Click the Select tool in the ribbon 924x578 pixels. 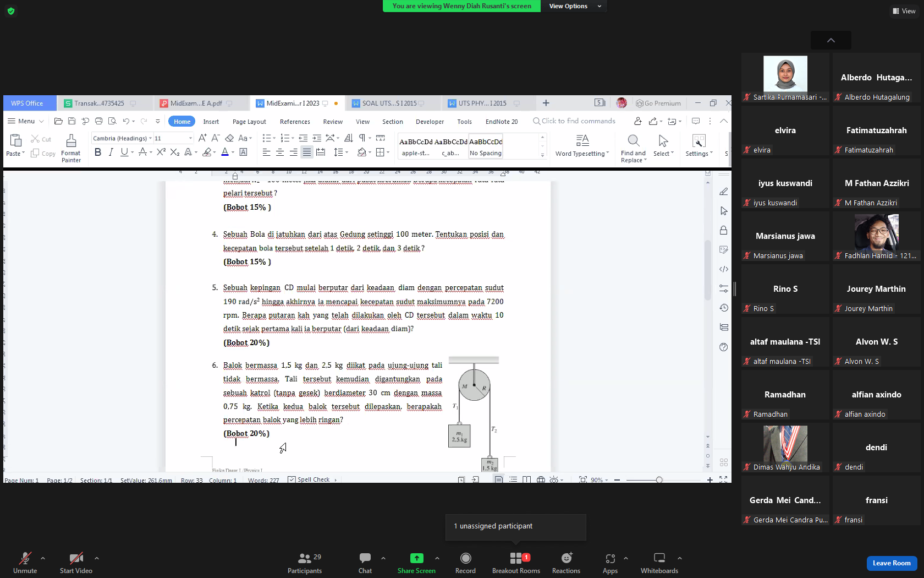point(663,146)
